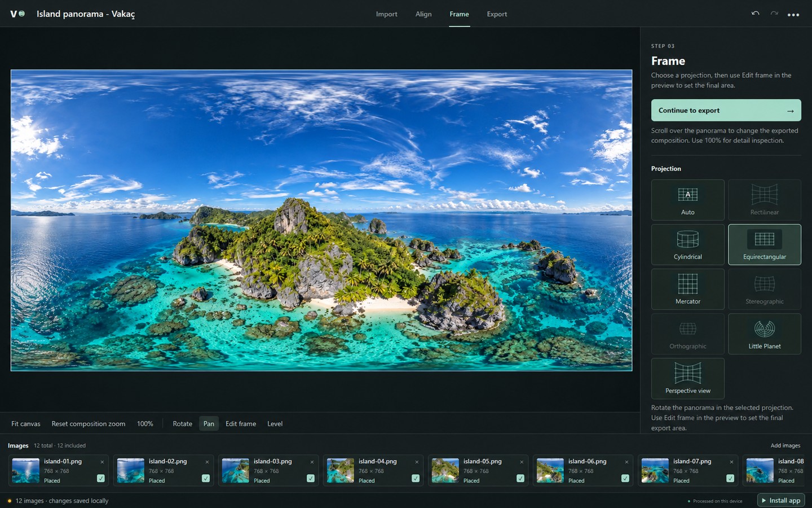The width and height of the screenshot is (812, 508).
Task: Remove island-05.png with its X icon
Action: coord(522,462)
